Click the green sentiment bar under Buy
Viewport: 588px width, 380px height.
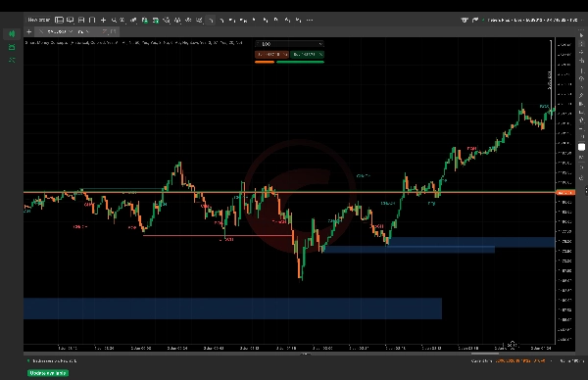coord(300,62)
